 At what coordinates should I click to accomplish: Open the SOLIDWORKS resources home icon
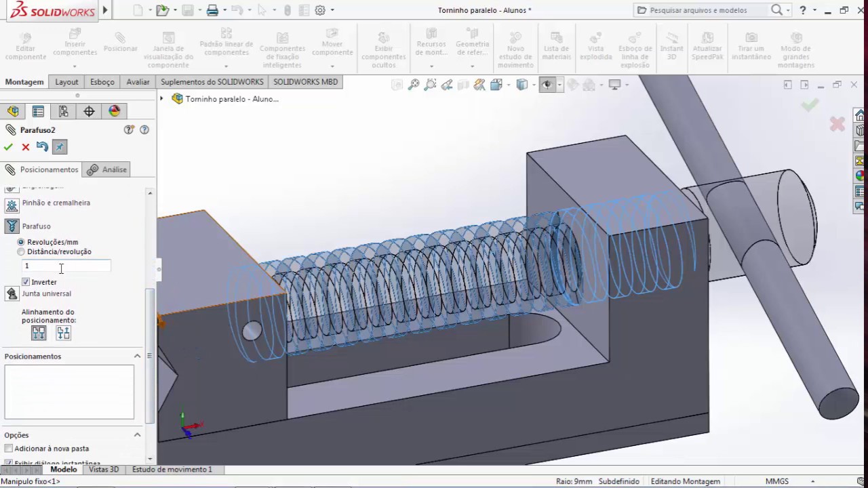pyautogui.click(x=861, y=115)
